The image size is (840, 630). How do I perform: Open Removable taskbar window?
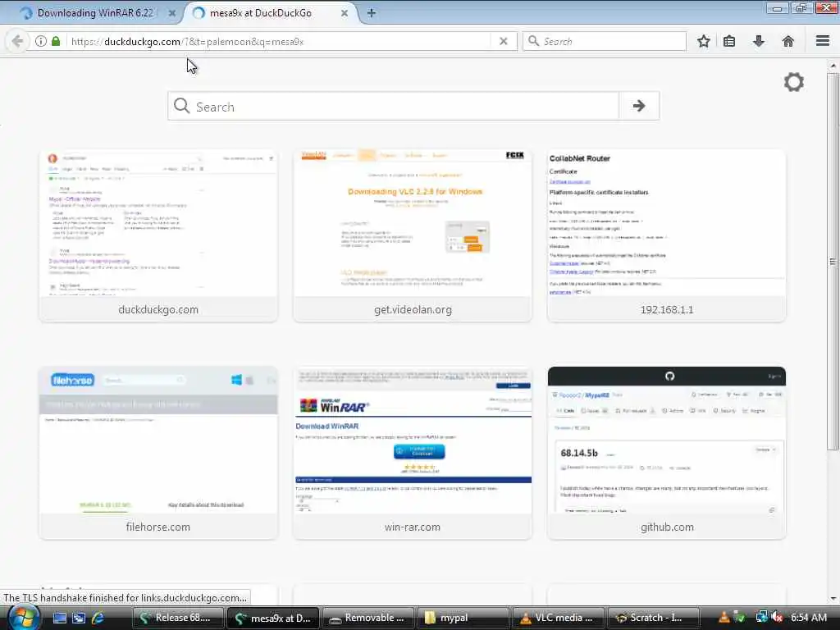coord(368,618)
